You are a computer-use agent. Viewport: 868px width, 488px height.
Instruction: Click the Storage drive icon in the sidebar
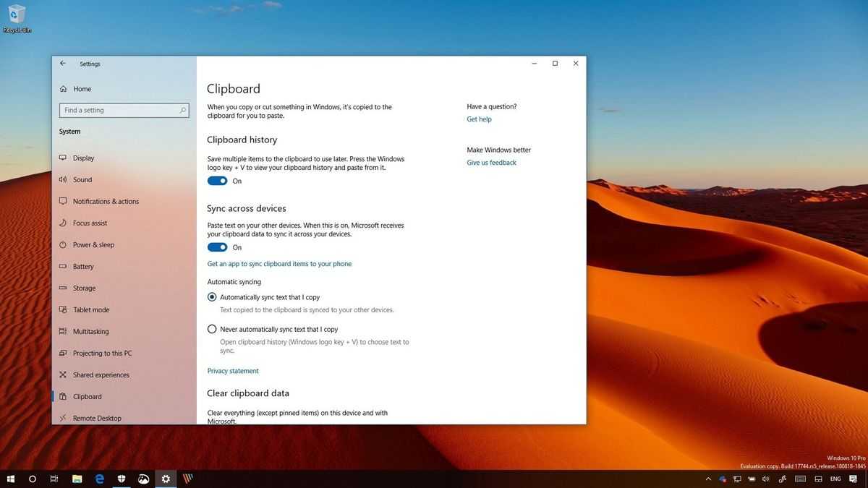pos(64,288)
